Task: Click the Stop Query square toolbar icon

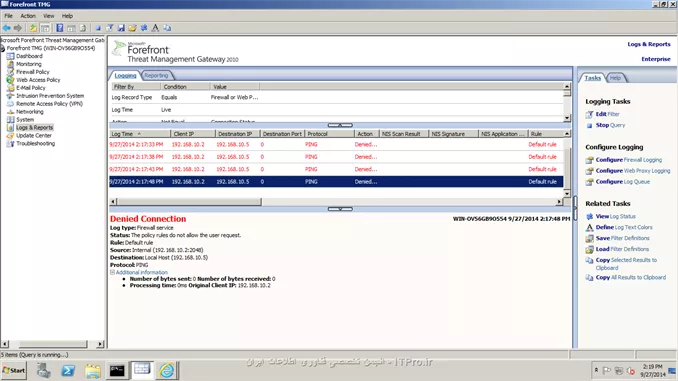Action: (98, 28)
